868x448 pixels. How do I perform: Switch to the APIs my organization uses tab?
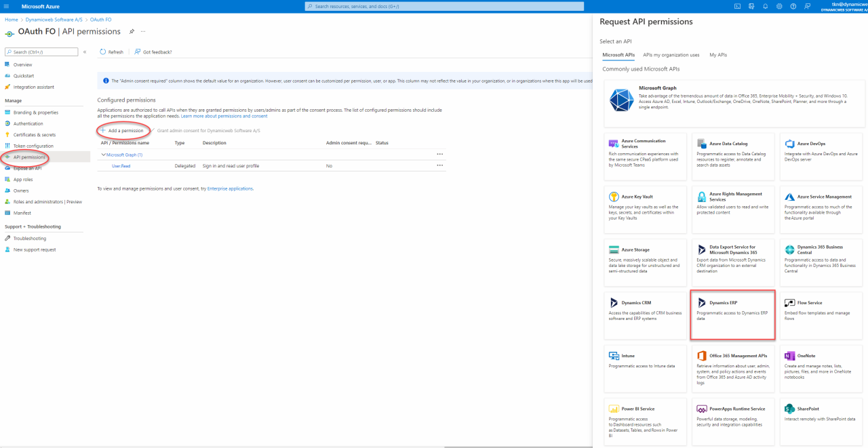pos(671,55)
